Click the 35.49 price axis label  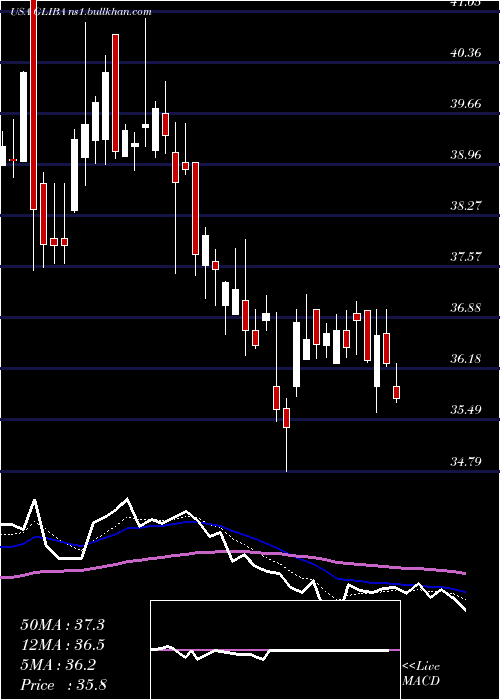tap(466, 410)
